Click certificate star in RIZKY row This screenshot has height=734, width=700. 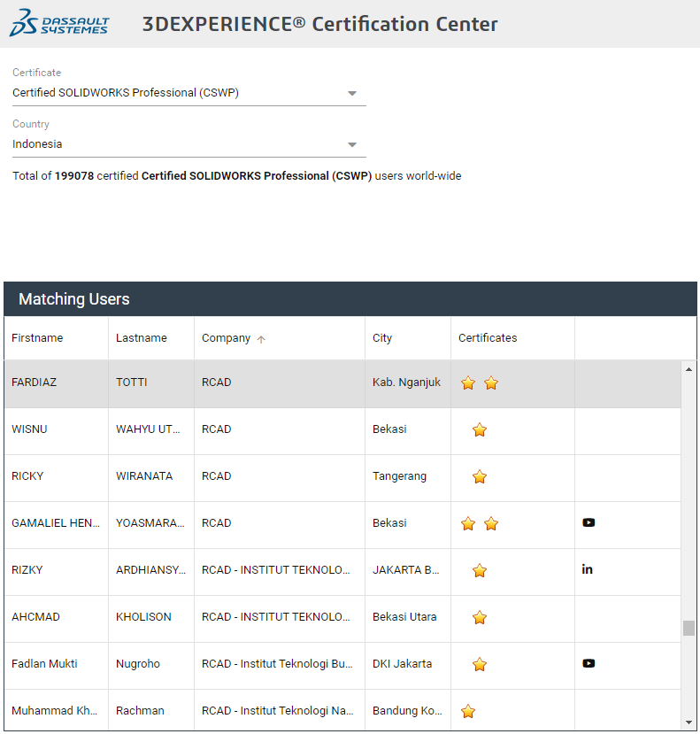pos(480,570)
